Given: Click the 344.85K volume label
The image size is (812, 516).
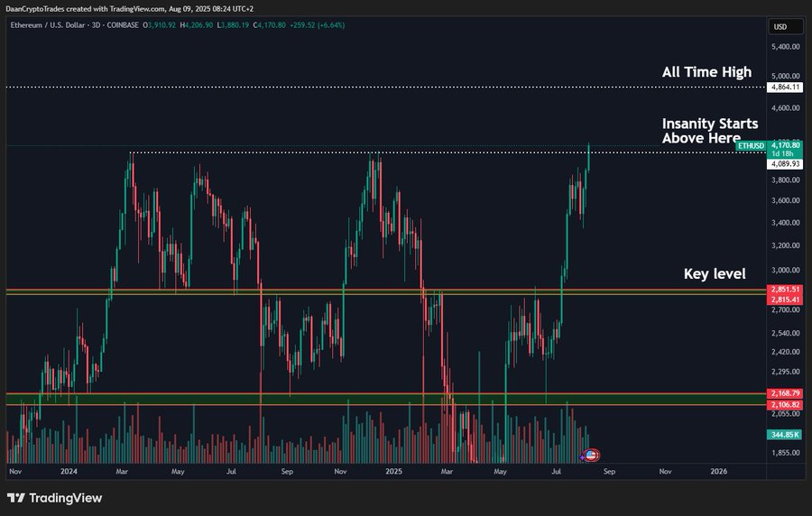Looking at the screenshot, I should pos(785,435).
